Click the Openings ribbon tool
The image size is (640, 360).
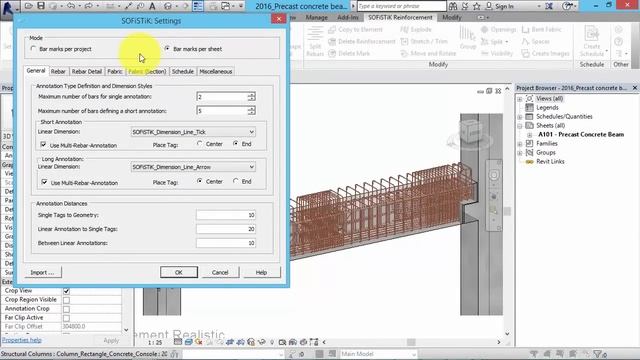498,29
